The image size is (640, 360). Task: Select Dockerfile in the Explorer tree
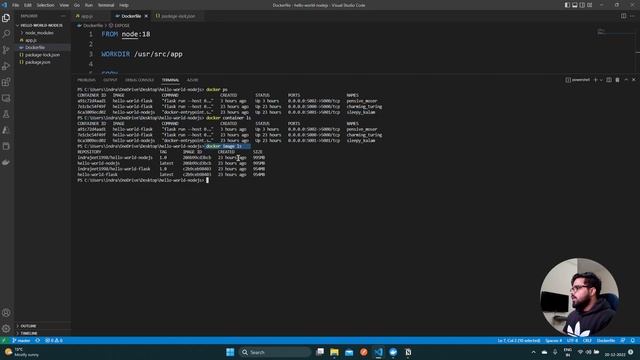click(35, 47)
